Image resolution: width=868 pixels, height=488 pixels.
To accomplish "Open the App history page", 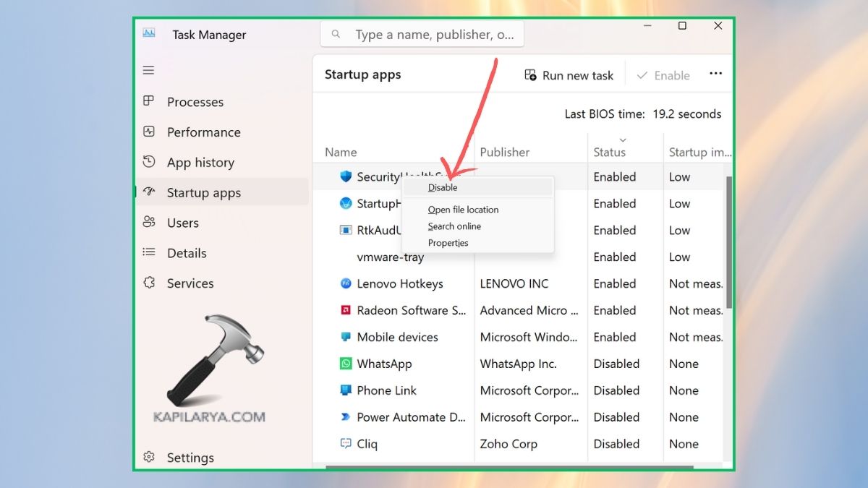I will tap(222, 163).
